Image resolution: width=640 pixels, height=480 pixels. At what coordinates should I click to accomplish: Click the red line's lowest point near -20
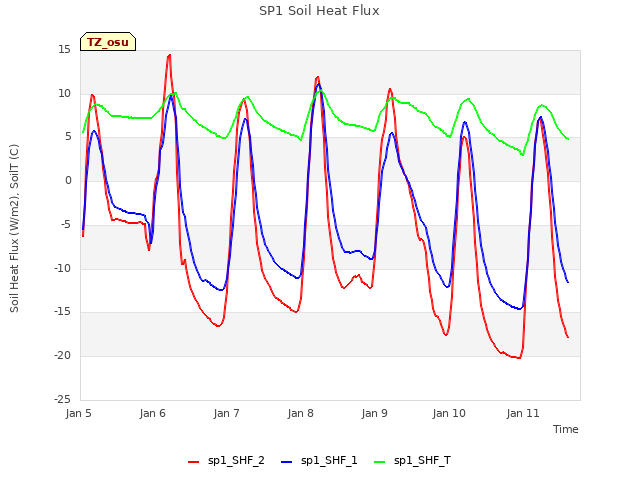pyautogui.click(x=519, y=358)
